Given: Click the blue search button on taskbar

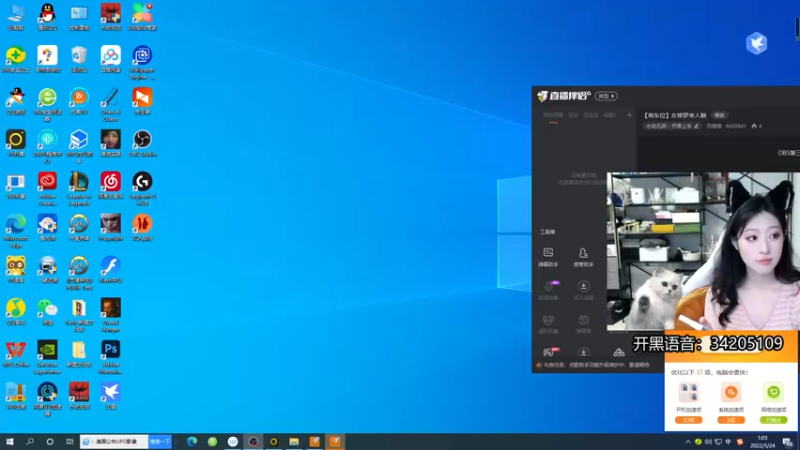Looking at the screenshot, I should pyautogui.click(x=160, y=442).
